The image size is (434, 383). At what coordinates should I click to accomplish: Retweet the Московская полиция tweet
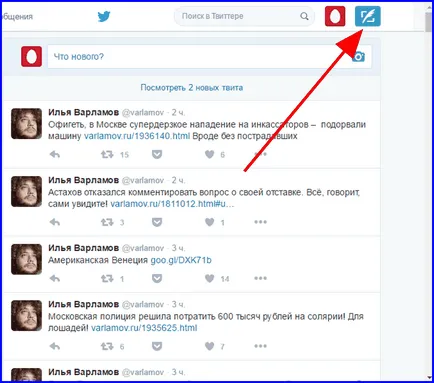tap(107, 346)
